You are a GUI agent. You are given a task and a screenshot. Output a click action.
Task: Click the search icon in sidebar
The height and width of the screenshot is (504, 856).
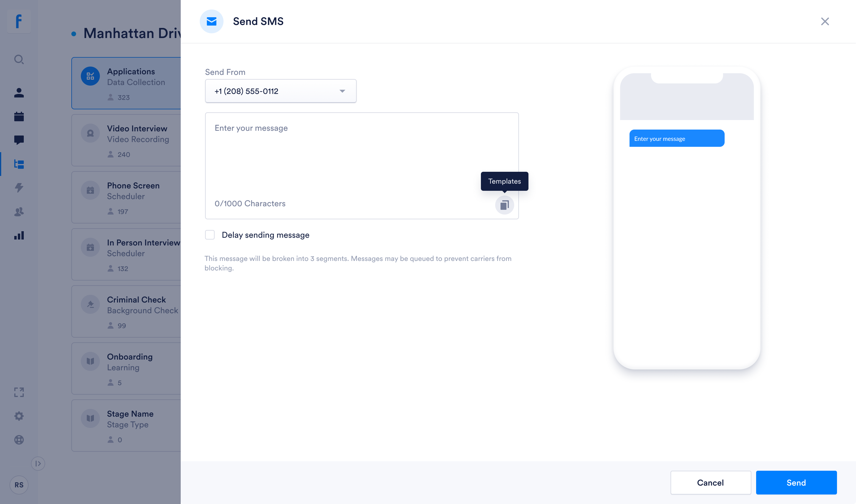tap(19, 60)
